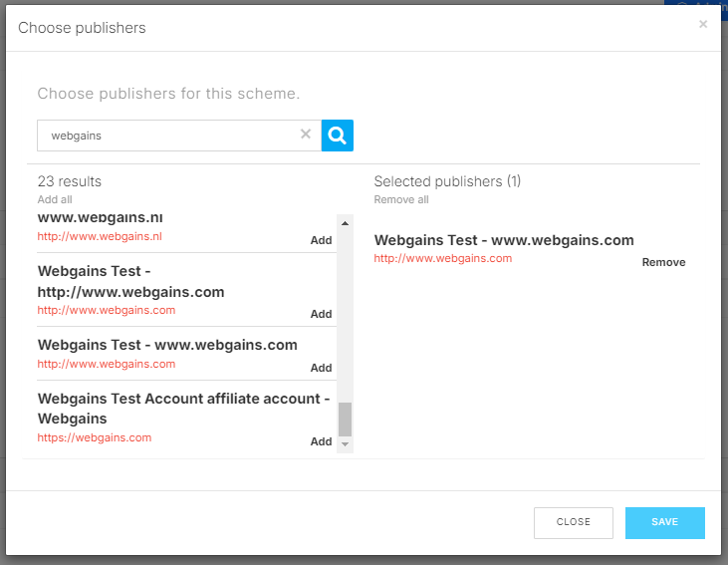
Task: Open the https://webgains.com link
Action: (x=95, y=437)
